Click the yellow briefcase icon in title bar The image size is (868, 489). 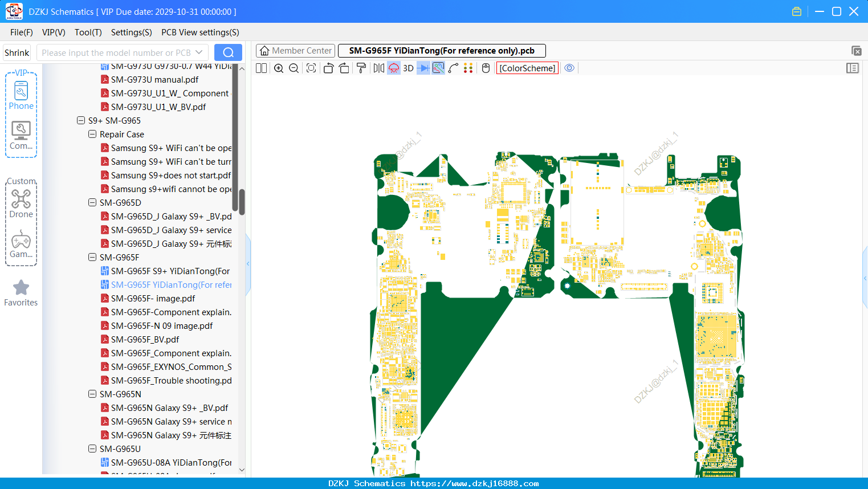[x=797, y=11]
